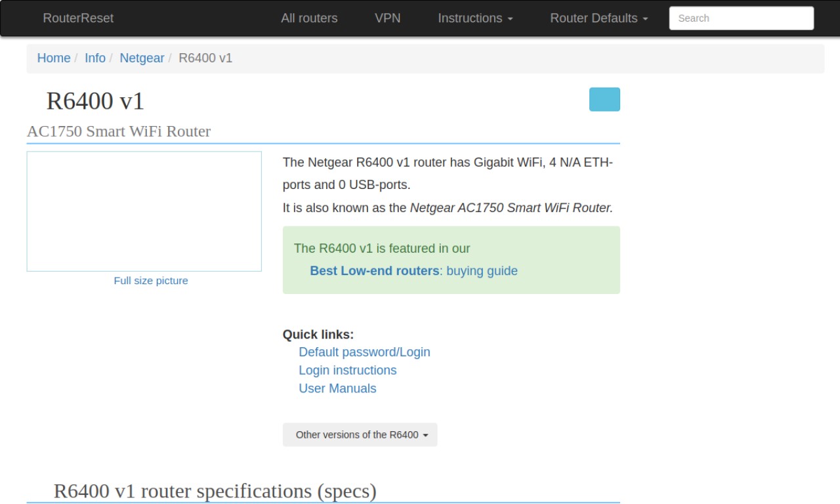Follow the Netgear breadcrumb link

tap(142, 58)
